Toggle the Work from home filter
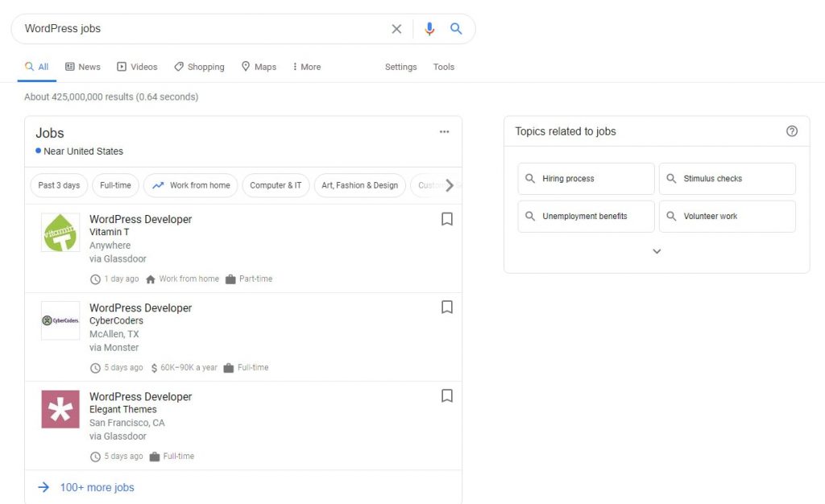 190,185
